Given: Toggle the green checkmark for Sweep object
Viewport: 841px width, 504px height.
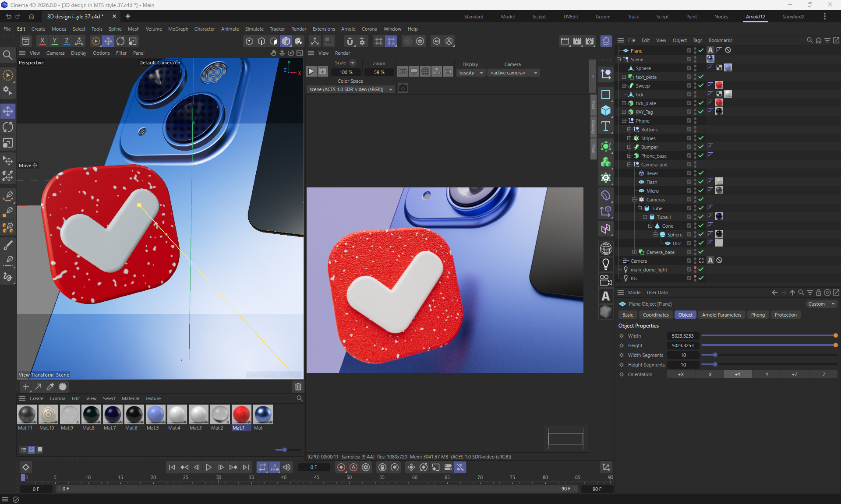Looking at the screenshot, I should (701, 85).
